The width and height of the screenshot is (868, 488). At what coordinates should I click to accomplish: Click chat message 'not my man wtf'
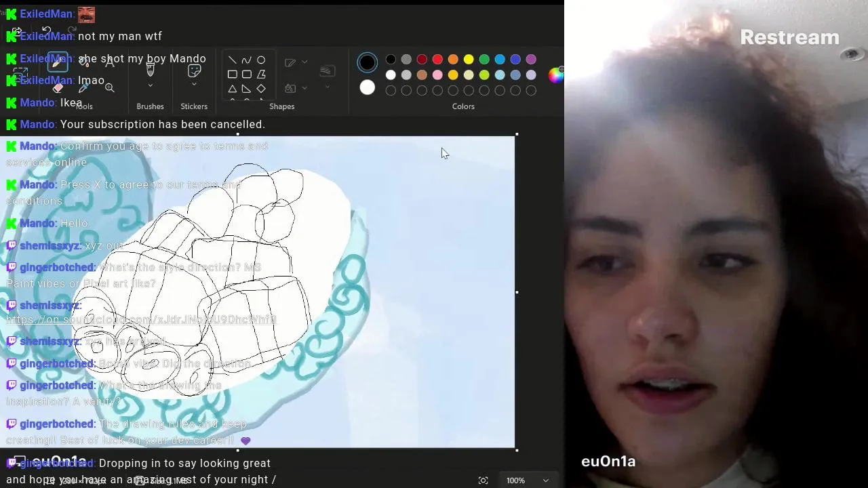click(120, 37)
